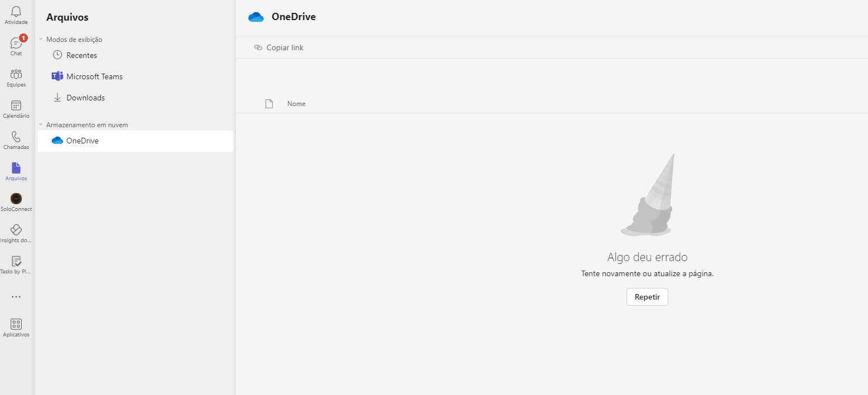The height and width of the screenshot is (395, 868).
Task: Click file type column icon
Action: pos(269,104)
